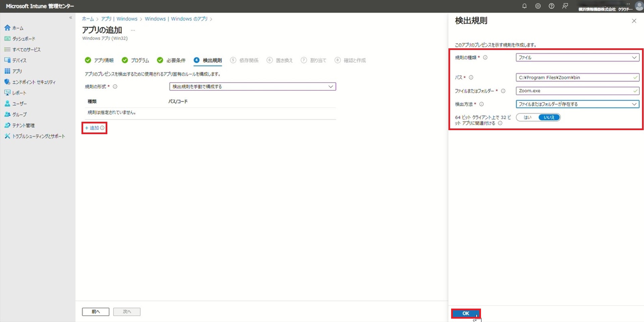
Task: Click the help question mark icon
Action: [x=551, y=6]
